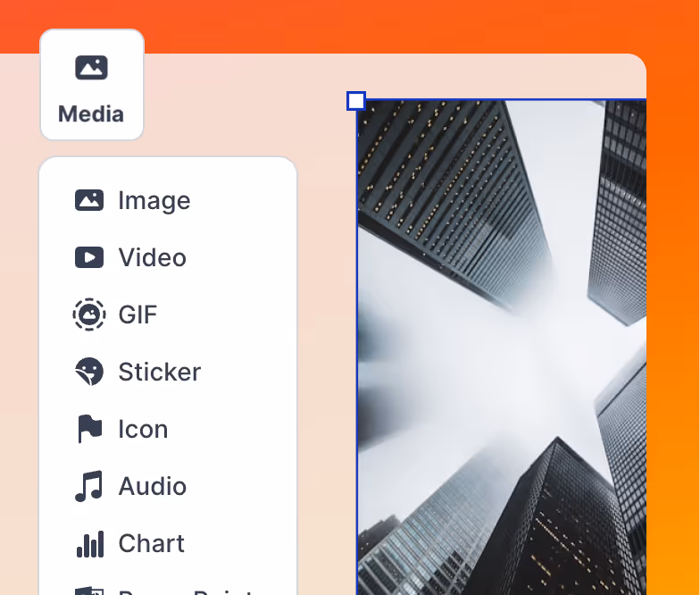
Task: Select the Video label in media list
Action: 153,257
